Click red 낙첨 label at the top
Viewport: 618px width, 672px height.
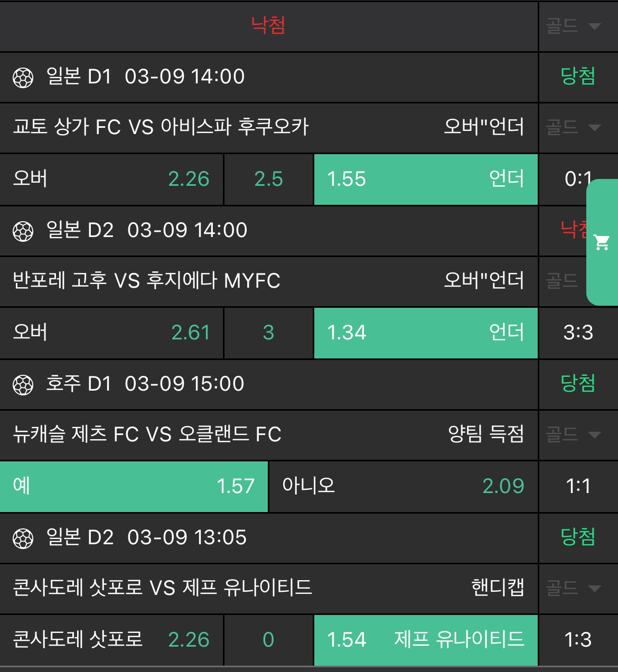pos(268,25)
